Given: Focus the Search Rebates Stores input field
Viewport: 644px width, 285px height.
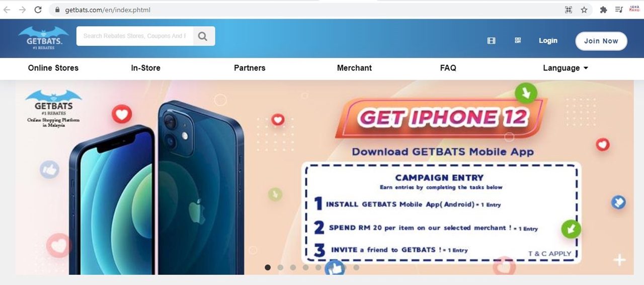Looking at the screenshot, I should [x=135, y=36].
